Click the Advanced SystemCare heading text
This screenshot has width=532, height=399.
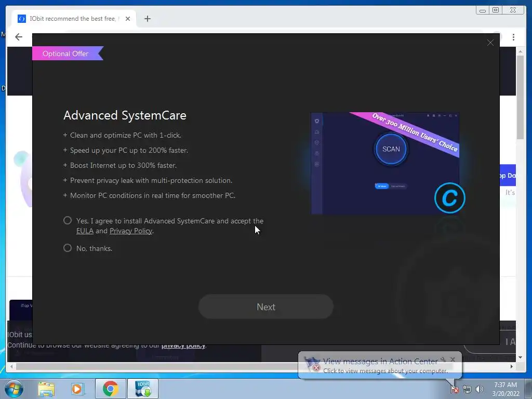(125, 115)
